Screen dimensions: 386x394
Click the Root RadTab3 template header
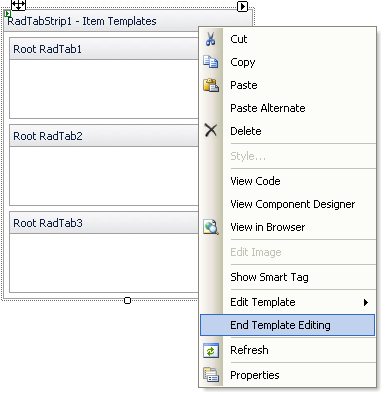point(104,223)
